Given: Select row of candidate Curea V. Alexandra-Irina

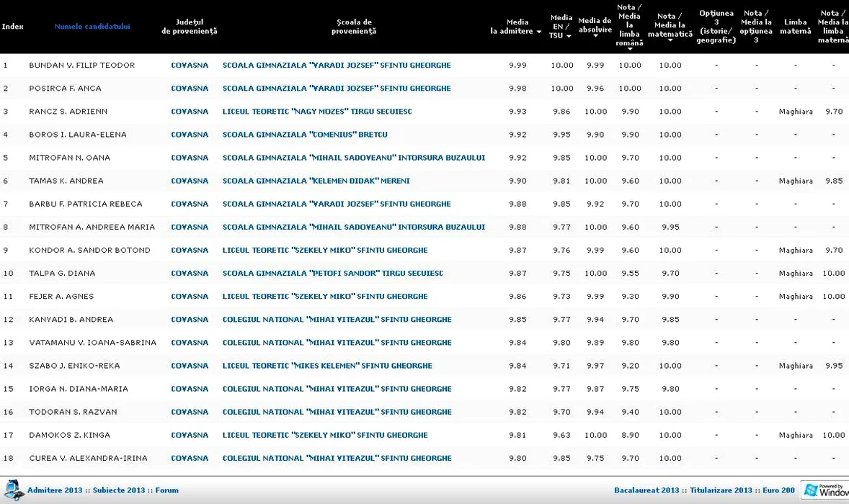Looking at the screenshot, I should pos(88,458).
